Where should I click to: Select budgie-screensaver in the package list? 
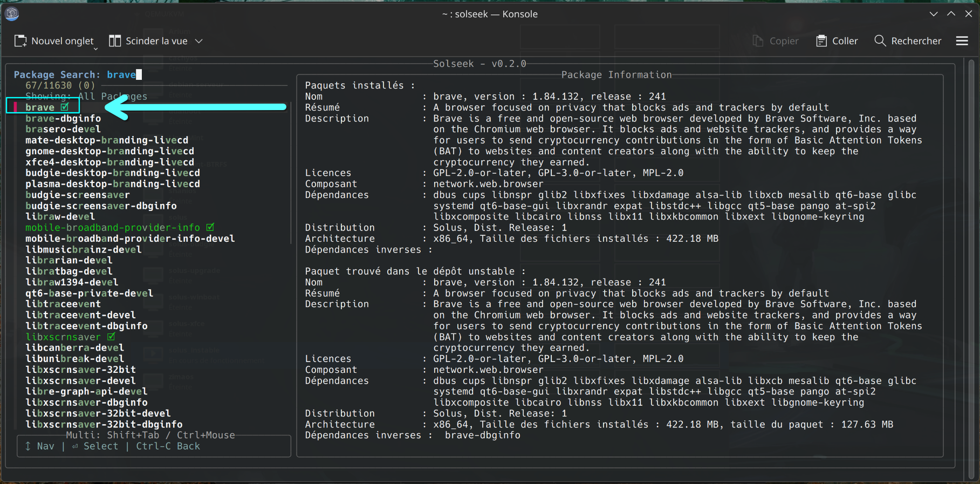point(78,195)
